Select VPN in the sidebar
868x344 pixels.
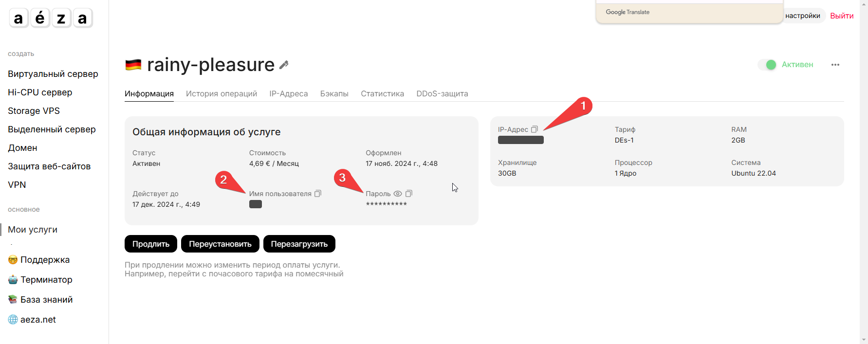click(17, 185)
